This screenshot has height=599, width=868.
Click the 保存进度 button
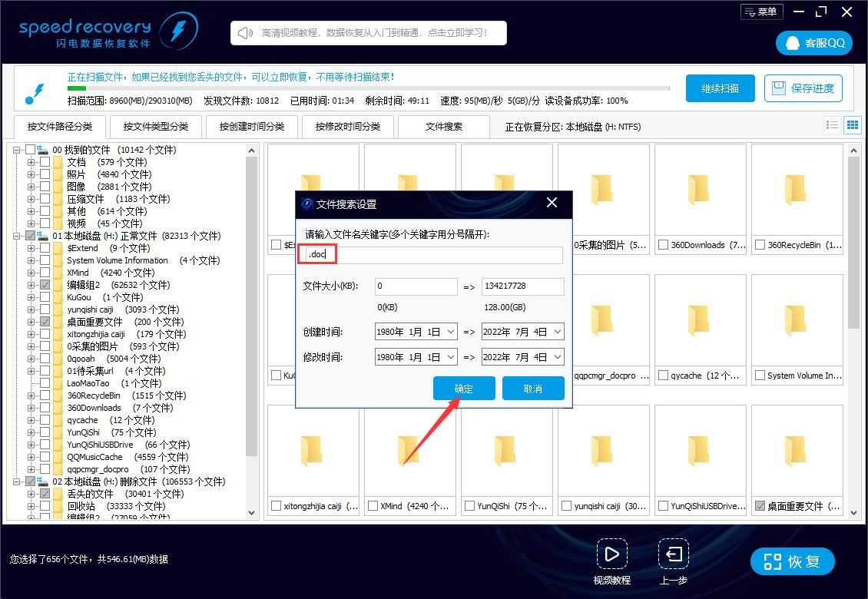click(x=803, y=88)
